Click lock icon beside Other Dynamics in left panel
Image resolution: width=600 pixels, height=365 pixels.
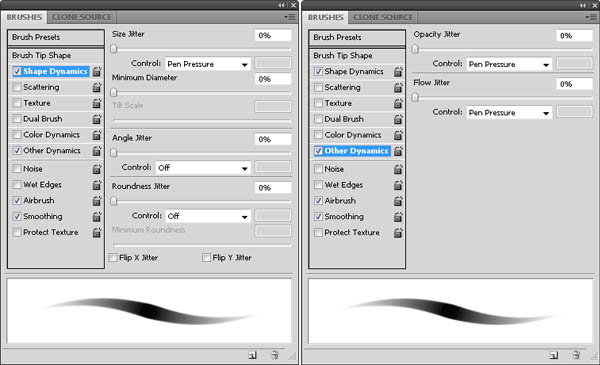(97, 151)
